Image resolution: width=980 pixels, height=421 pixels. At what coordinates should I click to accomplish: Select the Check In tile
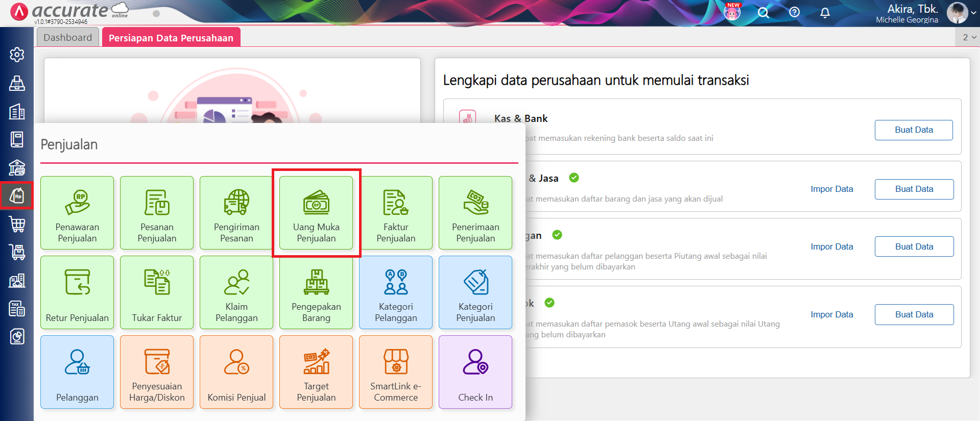click(475, 372)
